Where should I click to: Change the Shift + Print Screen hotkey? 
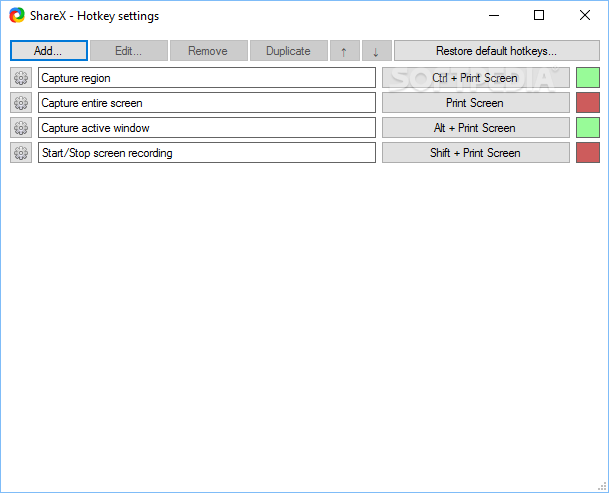(475, 153)
